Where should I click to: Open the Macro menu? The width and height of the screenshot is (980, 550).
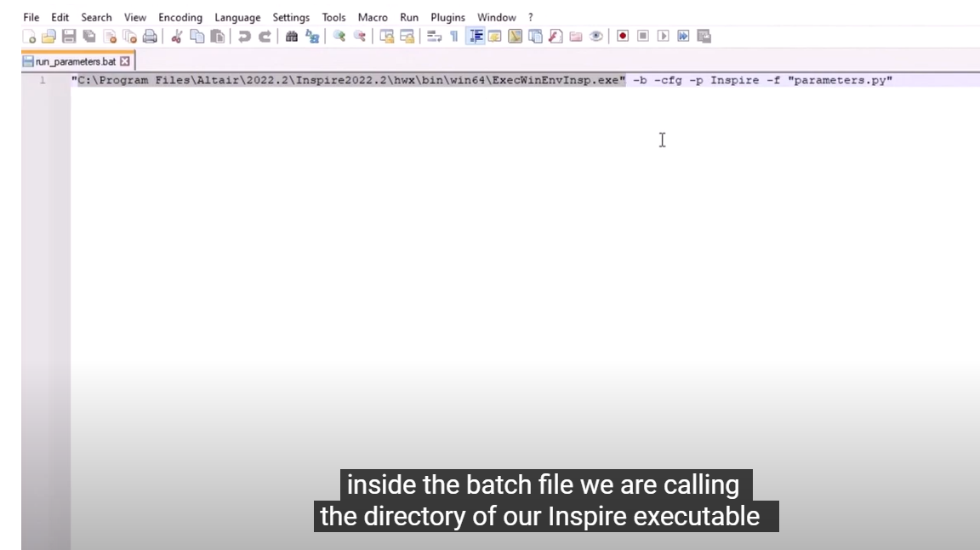click(x=373, y=18)
